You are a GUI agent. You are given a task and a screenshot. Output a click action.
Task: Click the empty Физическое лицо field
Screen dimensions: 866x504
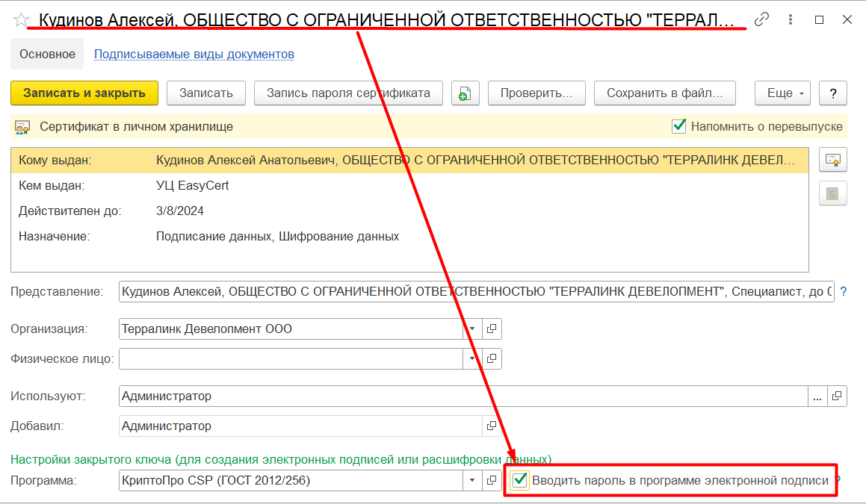pyautogui.click(x=291, y=359)
